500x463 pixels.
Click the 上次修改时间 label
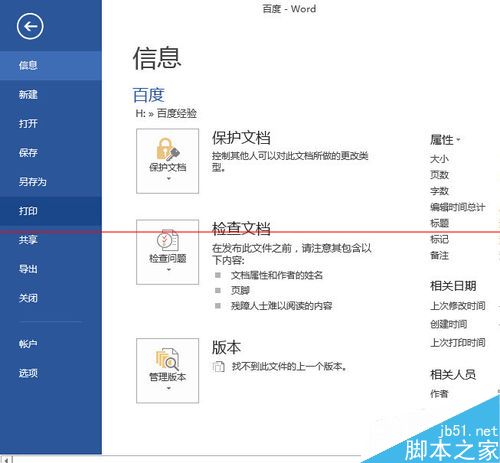pos(458,306)
